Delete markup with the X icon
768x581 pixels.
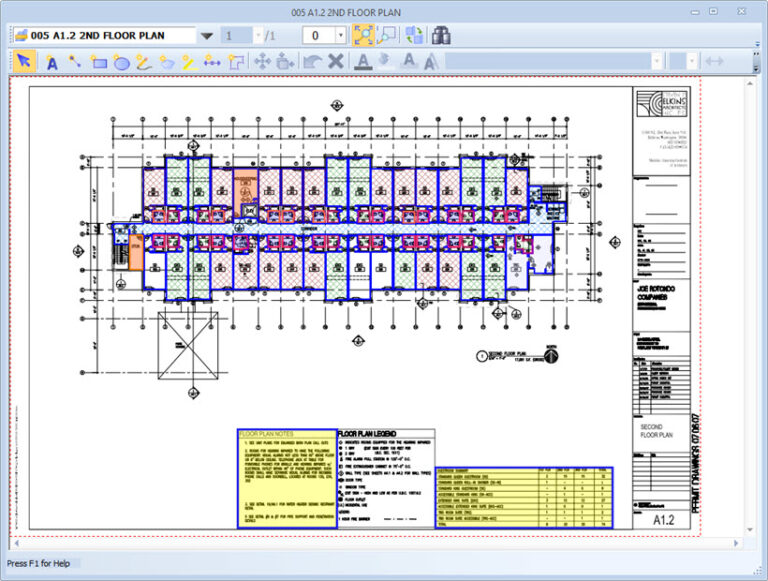click(336, 62)
